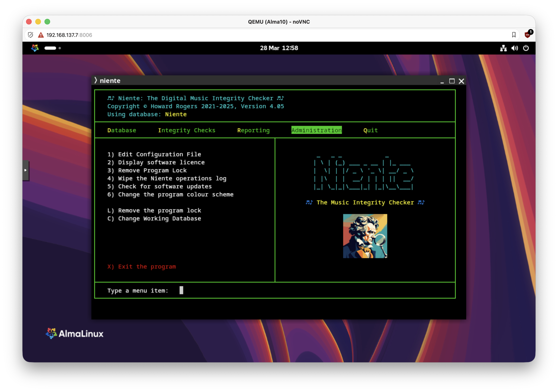Open the network status icon

point(503,48)
